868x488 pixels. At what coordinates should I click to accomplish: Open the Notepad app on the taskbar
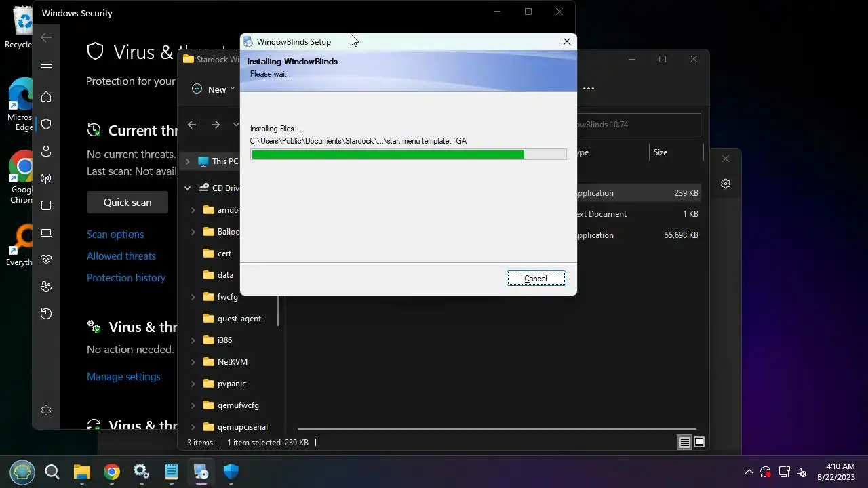click(172, 472)
